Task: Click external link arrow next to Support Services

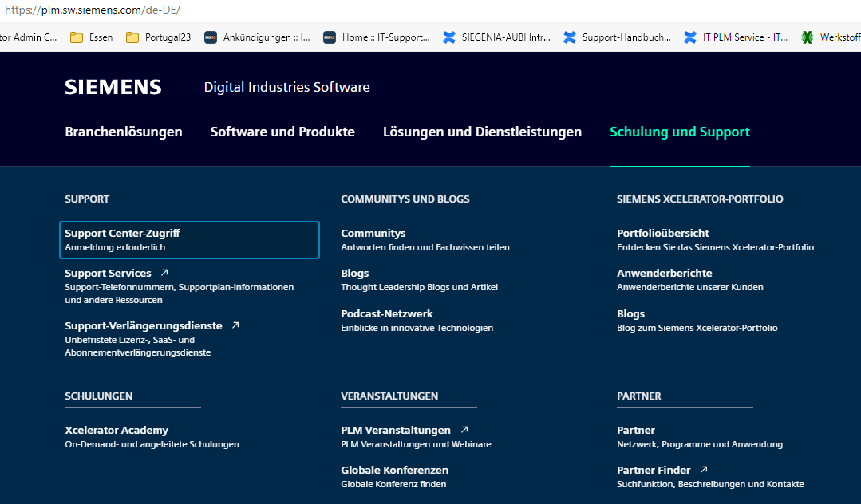Action: coord(164,272)
